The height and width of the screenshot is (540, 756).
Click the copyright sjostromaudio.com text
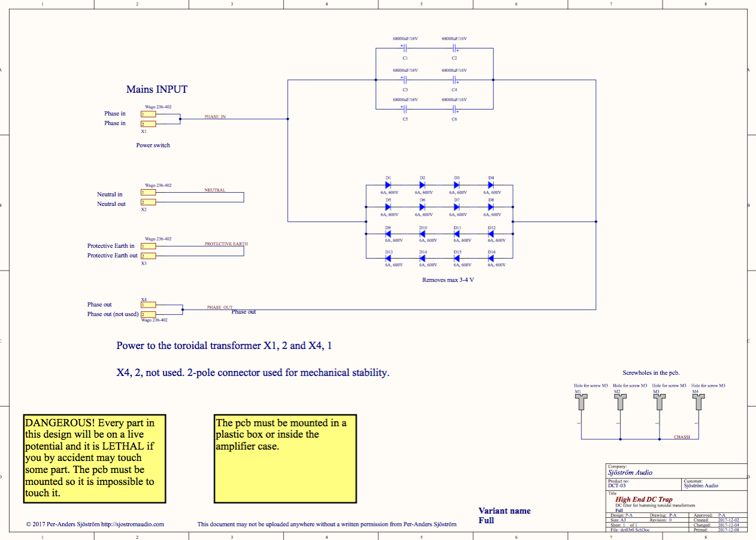tap(95, 524)
